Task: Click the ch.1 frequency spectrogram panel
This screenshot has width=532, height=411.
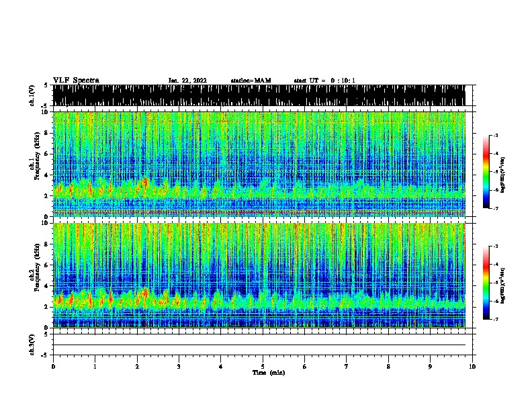Action: (259, 164)
